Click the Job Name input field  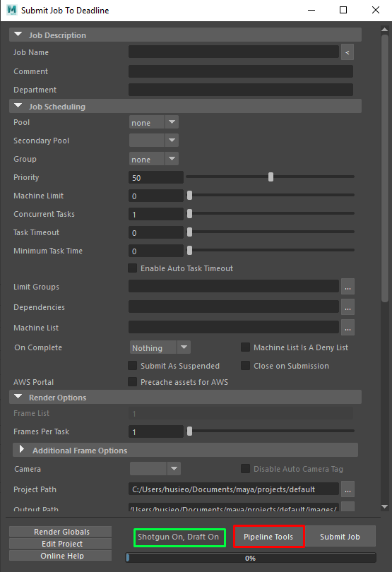234,52
